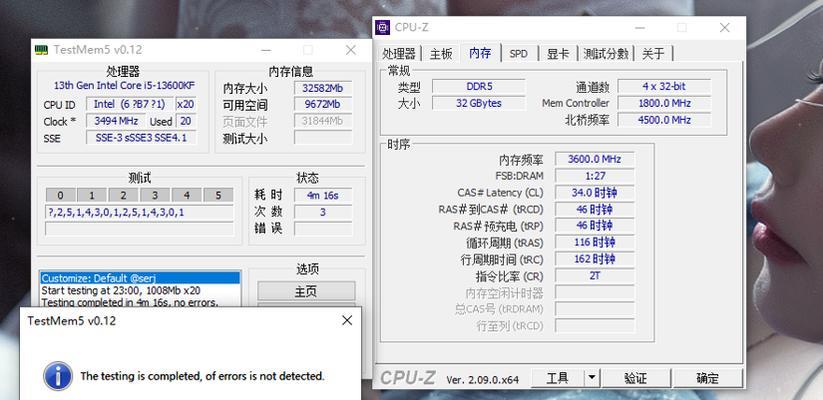
Task: Minimize the TestMem5 main window
Action: point(266,50)
